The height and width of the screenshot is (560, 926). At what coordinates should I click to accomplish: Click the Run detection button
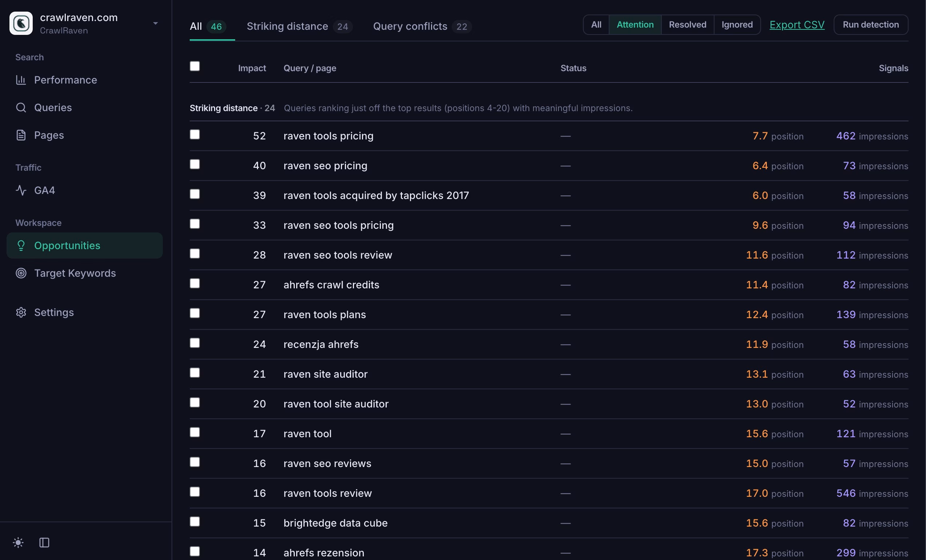point(871,25)
